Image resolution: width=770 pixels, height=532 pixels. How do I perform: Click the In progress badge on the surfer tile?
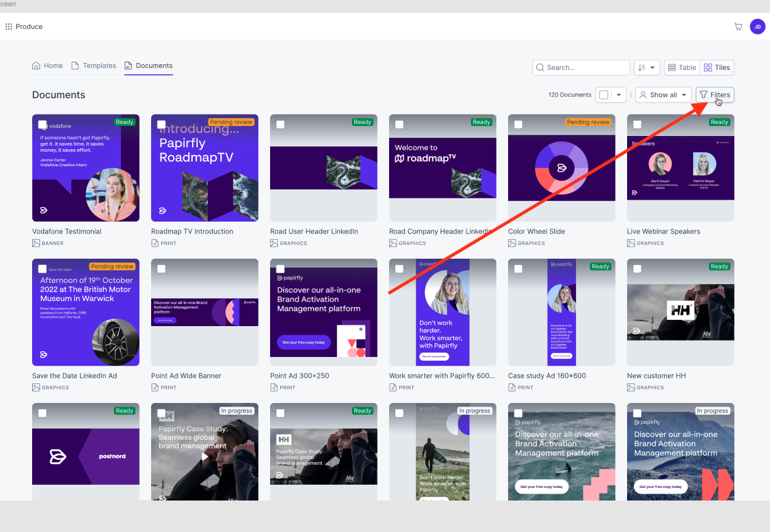pyautogui.click(x=475, y=410)
